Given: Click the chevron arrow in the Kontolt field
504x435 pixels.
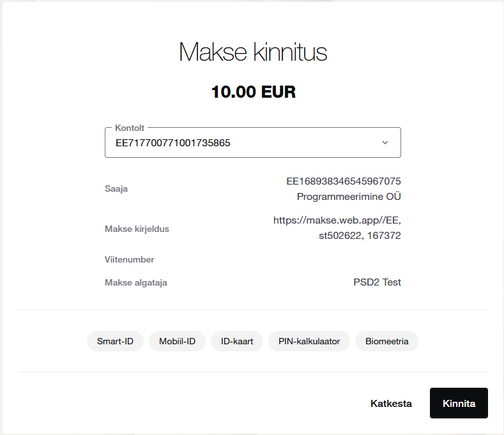Looking at the screenshot, I should coord(385,142).
